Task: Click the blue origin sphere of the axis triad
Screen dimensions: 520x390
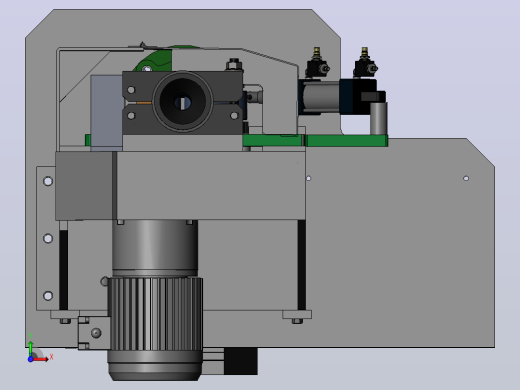Action: (x=30, y=359)
